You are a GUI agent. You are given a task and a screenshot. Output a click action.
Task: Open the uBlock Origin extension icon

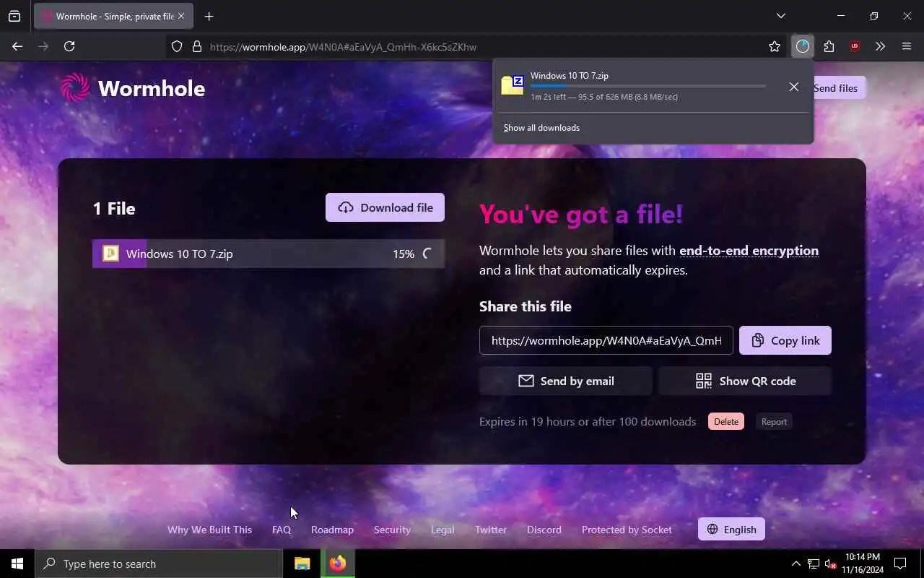point(855,46)
